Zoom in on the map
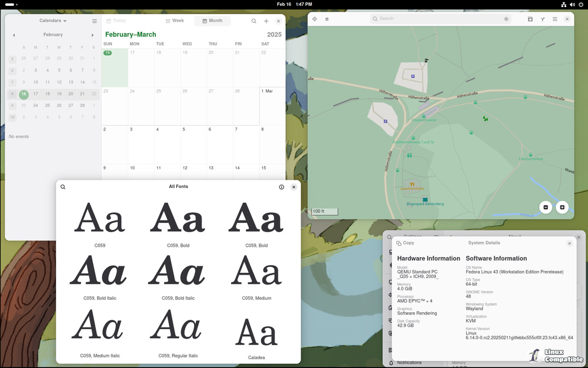588x368 pixels. (562, 207)
